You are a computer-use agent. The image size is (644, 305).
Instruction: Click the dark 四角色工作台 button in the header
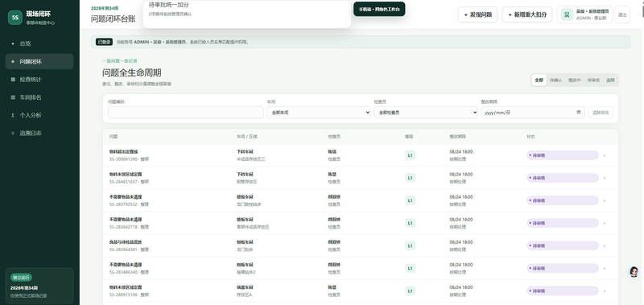coord(379,9)
